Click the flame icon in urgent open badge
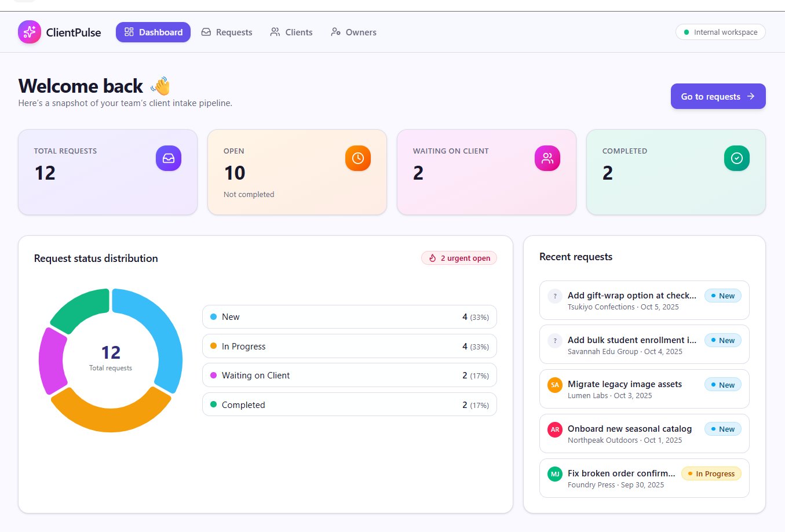This screenshot has width=785, height=532. point(432,258)
